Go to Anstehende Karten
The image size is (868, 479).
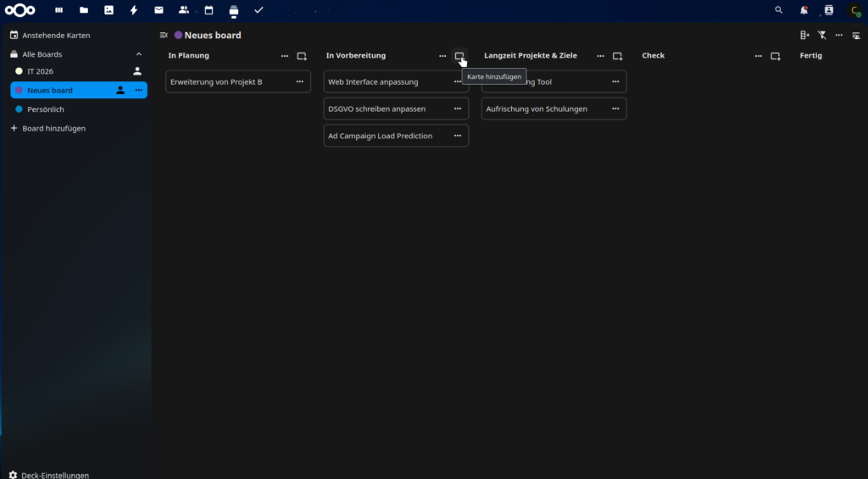[x=56, y=36]
